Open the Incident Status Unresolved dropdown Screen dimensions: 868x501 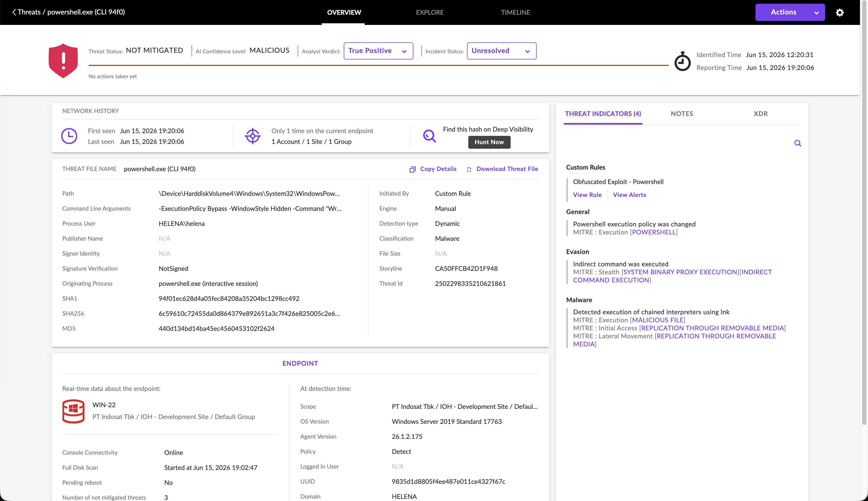[502, 51]
